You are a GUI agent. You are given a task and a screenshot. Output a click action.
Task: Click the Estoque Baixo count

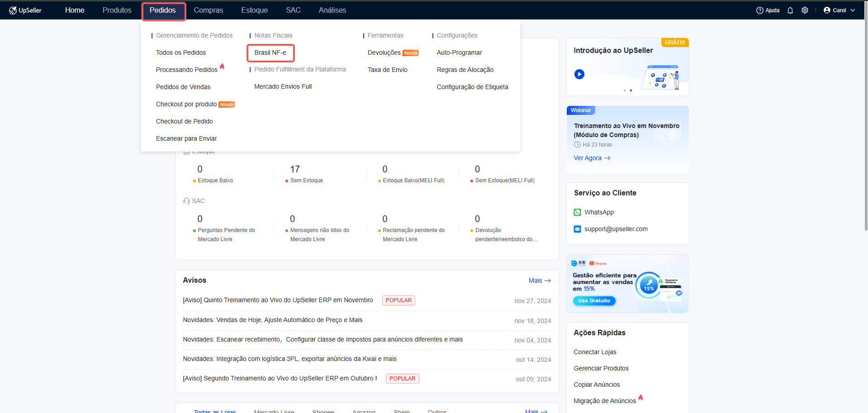(200, 169)
